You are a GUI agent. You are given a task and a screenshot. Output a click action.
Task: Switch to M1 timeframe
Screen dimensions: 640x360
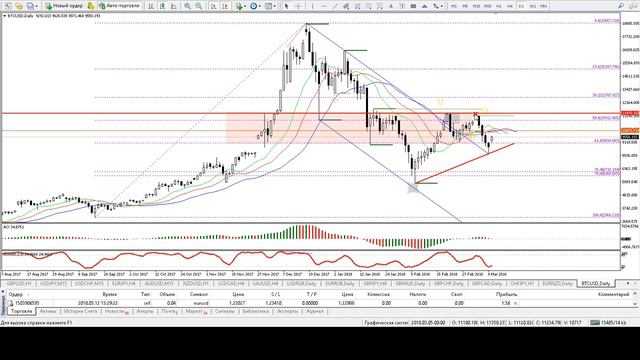454,6
